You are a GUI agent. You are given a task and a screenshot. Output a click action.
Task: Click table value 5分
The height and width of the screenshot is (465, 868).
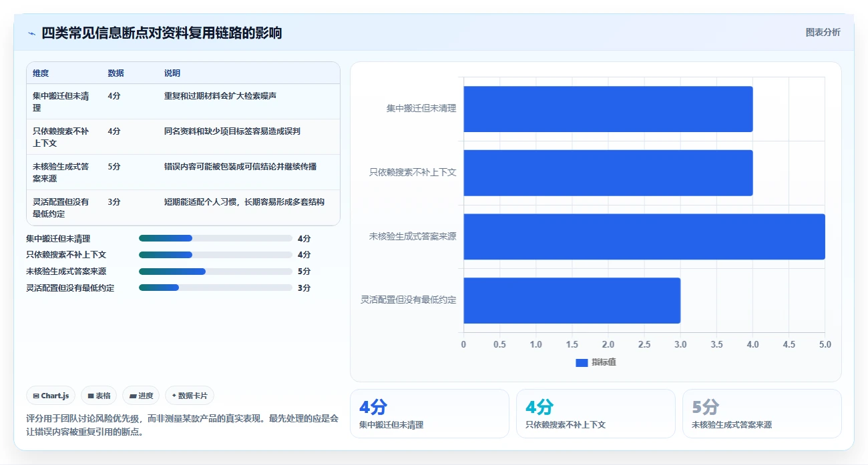(x=114, y=167)
